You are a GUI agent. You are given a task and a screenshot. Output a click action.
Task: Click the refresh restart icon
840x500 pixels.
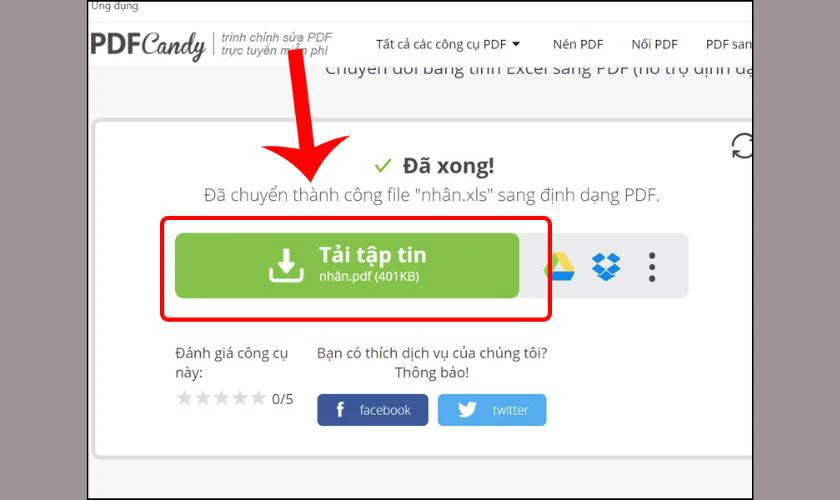[x=742, y=146]
